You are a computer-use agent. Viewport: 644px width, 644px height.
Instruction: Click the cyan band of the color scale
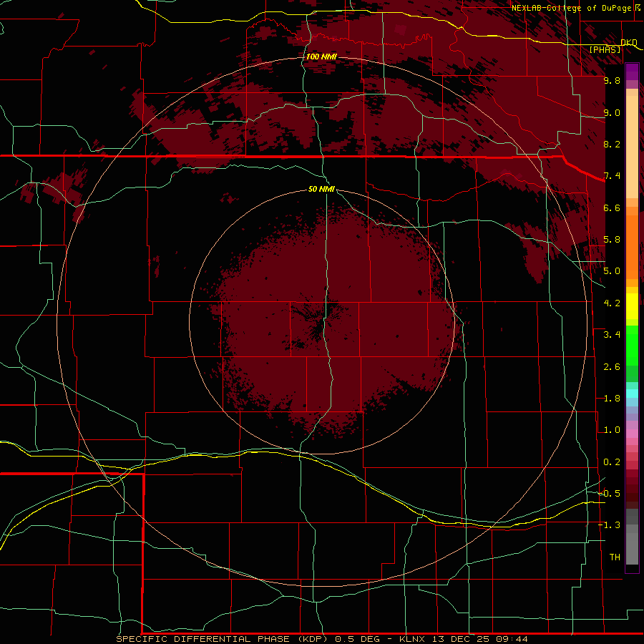point(632,394)
